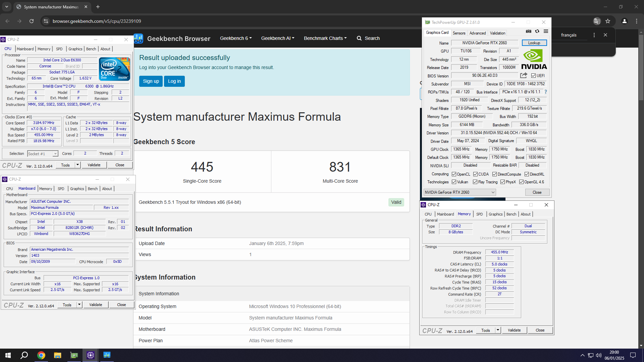Close the translate popup
Image resolution: width=644 pixels, height=362 pixels.
(605, 35)
